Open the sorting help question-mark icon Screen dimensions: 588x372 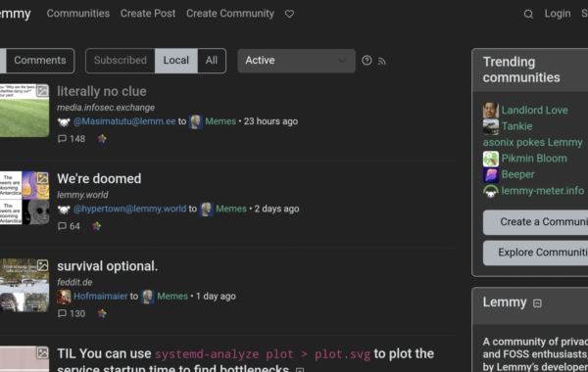367,61
